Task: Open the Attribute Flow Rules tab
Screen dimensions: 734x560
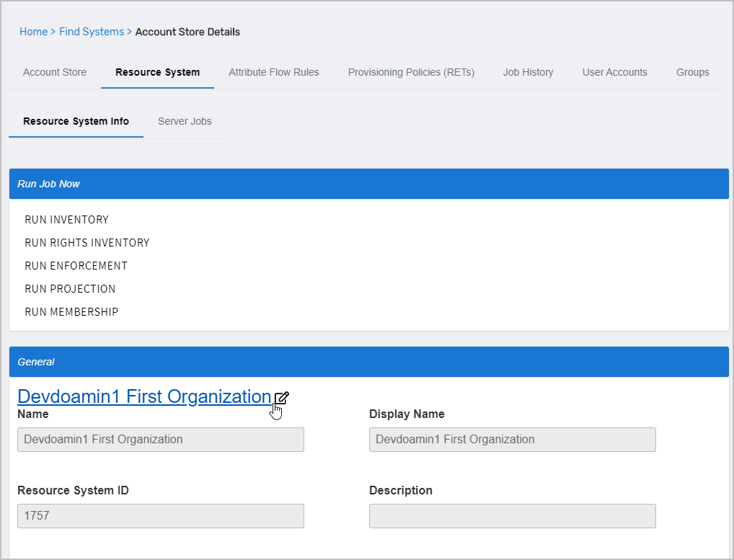Action: pyautogui.click(x=274, y=72)
